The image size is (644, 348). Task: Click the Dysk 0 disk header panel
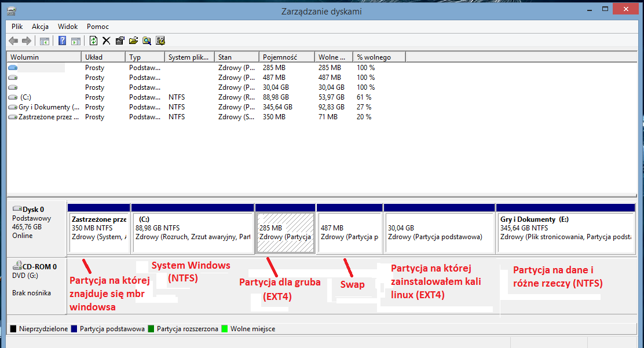(x=36, y=229)
